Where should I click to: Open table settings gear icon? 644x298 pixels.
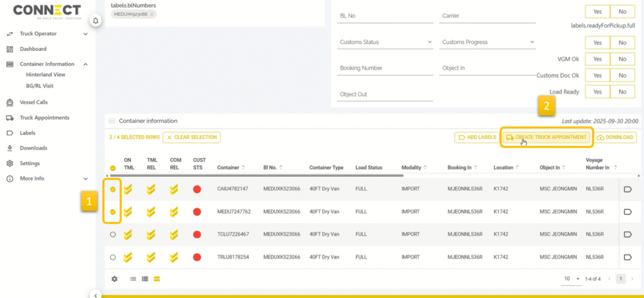pos(114,279)
